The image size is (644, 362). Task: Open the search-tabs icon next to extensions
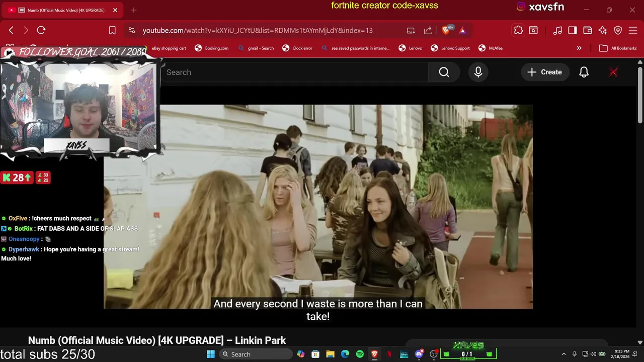click(533, 30)
